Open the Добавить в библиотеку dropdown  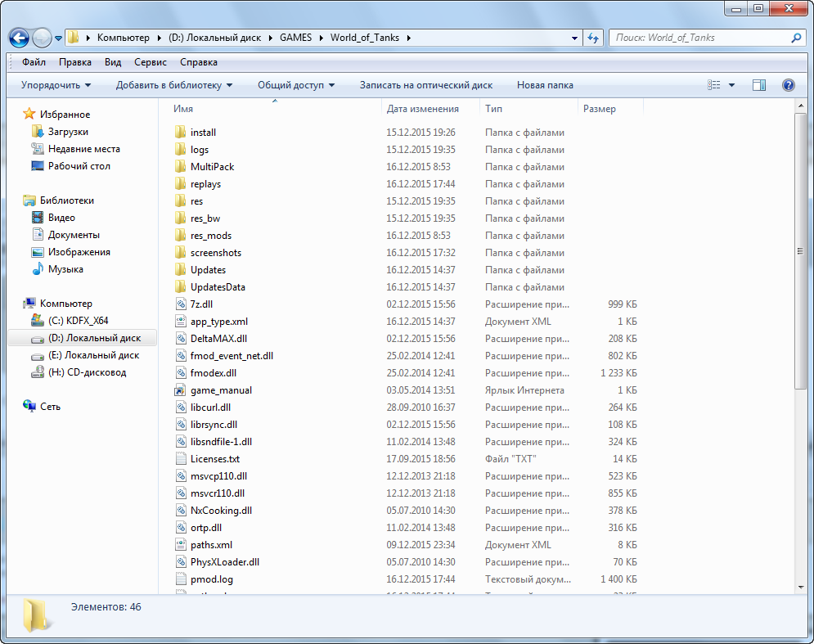(x=173, y=85)
